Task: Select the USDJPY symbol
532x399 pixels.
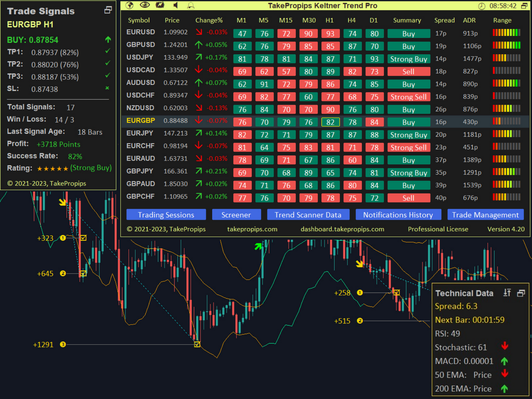Action: click(140, 57)
